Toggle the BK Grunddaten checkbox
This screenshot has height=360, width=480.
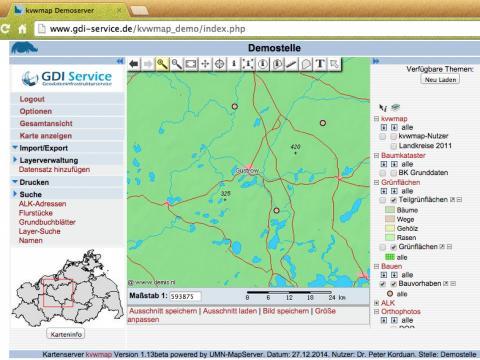[394, 173]
